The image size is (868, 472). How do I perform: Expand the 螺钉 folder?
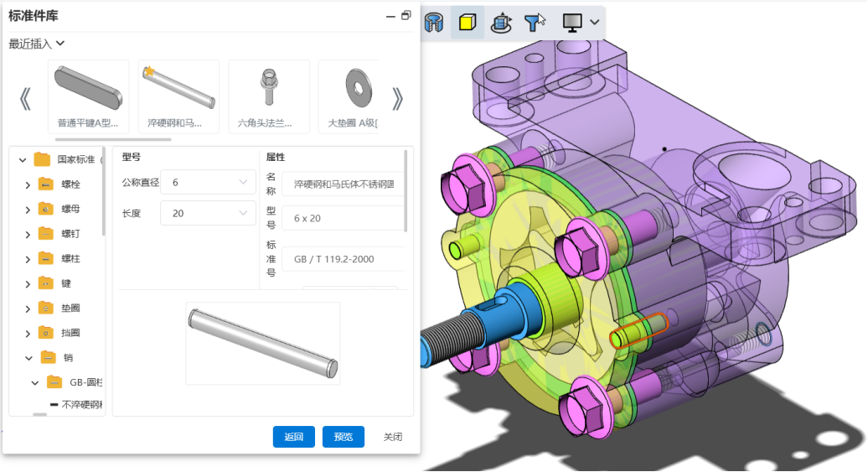point(28,235)
